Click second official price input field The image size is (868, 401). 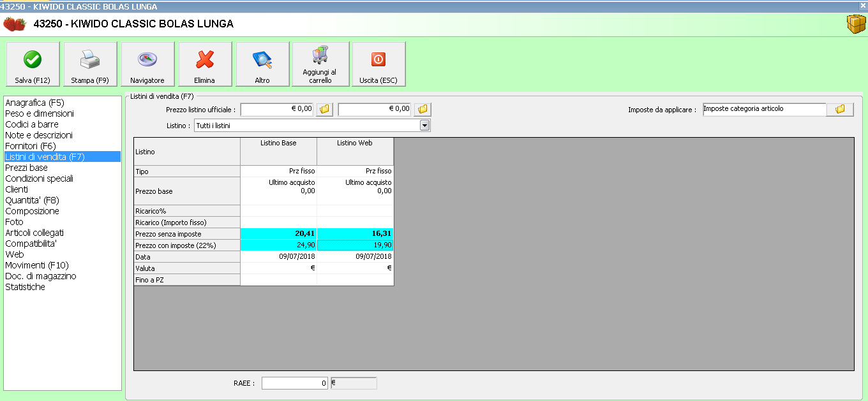coord(375,109)
